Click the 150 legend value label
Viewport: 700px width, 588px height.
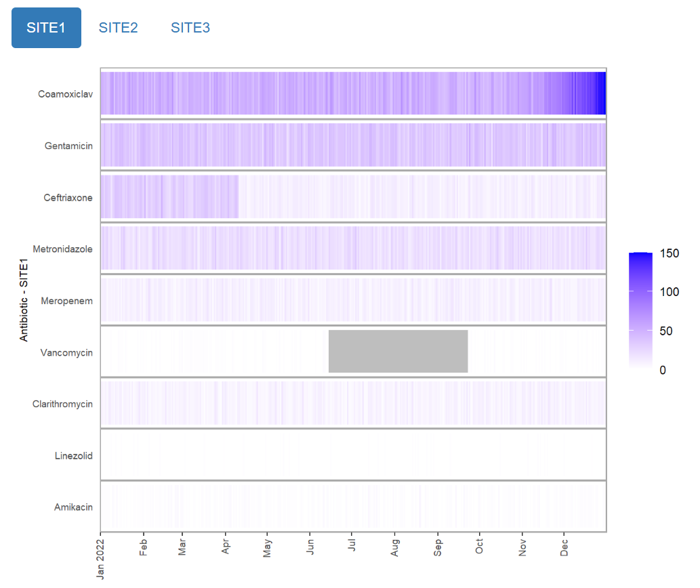click(670, 254)
